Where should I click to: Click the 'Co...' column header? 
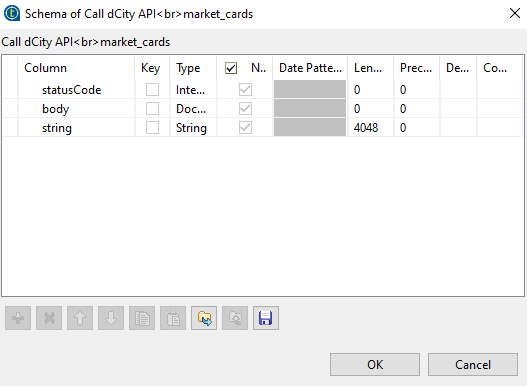click(500, 68)
